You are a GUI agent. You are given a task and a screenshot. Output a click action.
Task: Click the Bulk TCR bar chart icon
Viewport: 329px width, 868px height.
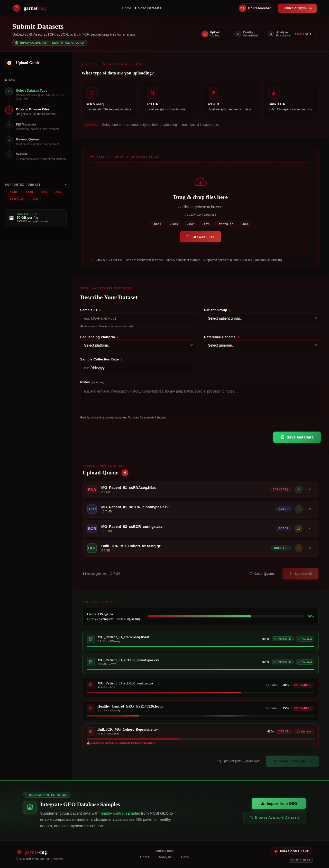click(274, 93)
